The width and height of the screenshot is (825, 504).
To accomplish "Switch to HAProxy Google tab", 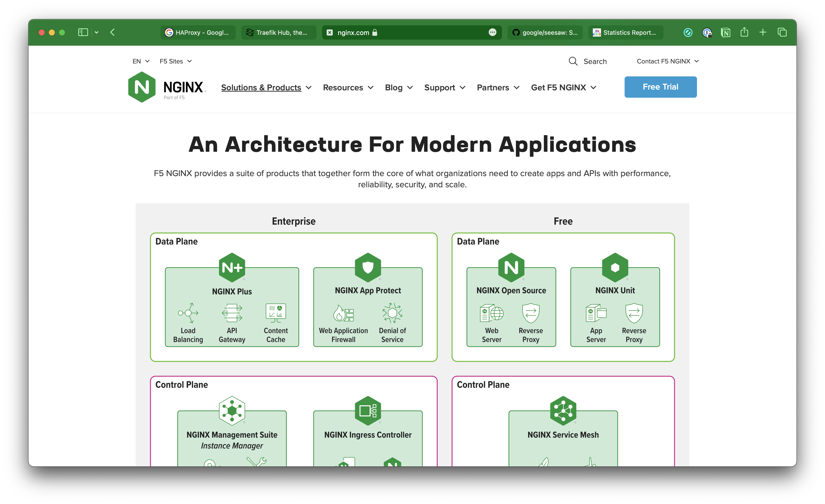I will [x=198, y=32].
